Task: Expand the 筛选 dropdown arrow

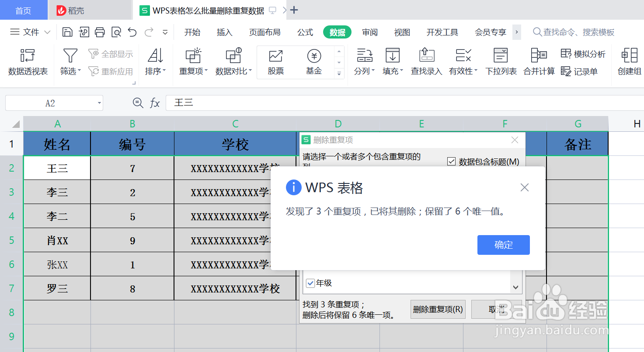Action: tap(79, 71)
